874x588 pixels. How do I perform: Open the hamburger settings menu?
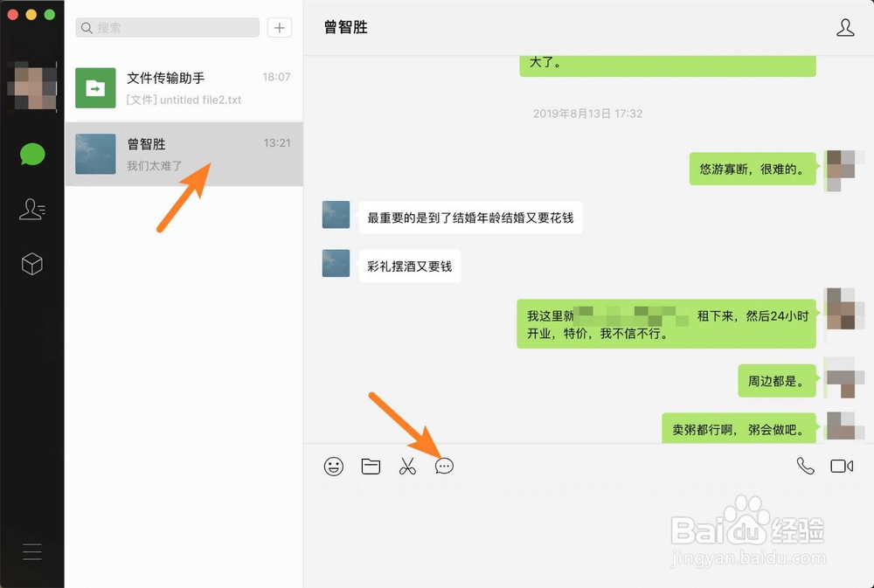pyautogui.click(x=32, y=552)
